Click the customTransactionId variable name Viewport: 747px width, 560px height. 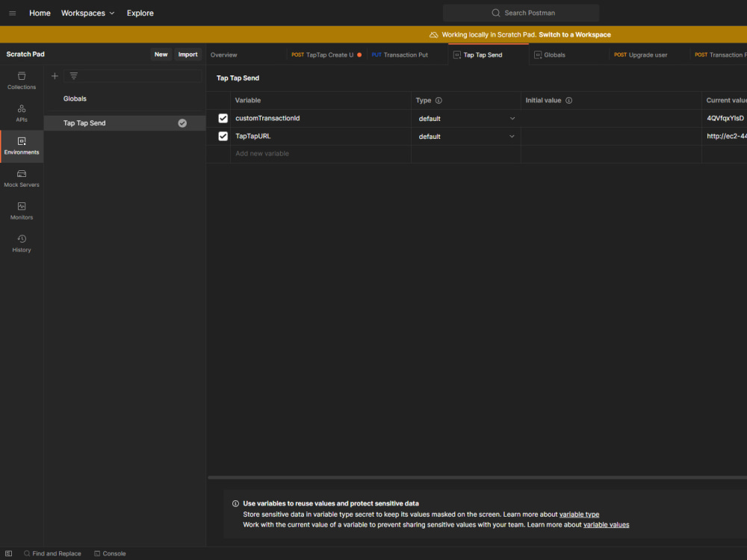pos(267,118)
